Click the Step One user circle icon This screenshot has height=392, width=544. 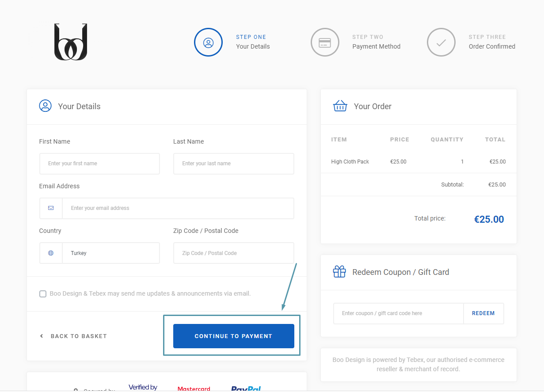tap(208, 42)
